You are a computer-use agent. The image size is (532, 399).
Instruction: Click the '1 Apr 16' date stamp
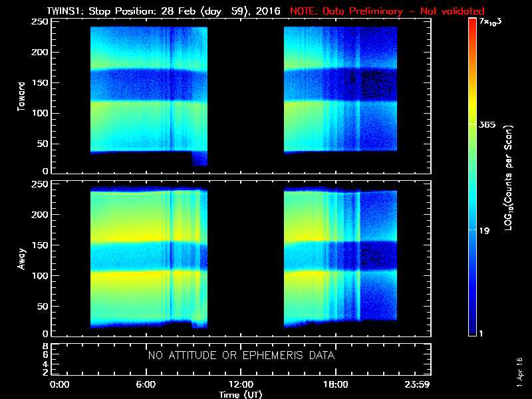point(519,372)
